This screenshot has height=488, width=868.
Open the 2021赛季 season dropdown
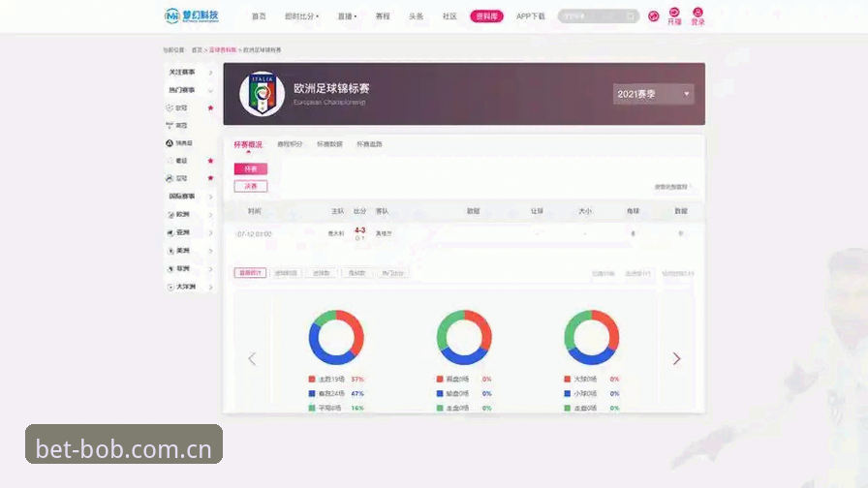pyautogui.click(x=653, y=94)
